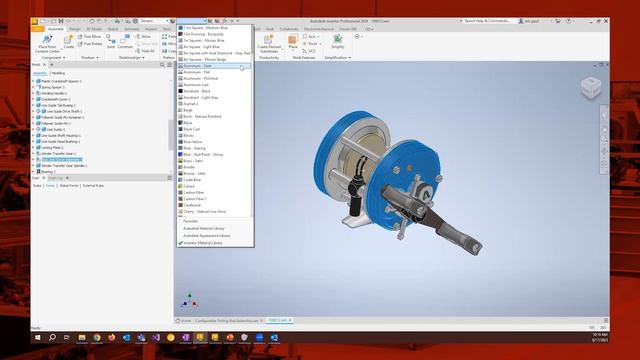Select Spring Spacer:1 in model browser
This screenshot has width=640, height=360.
point(53,87)
